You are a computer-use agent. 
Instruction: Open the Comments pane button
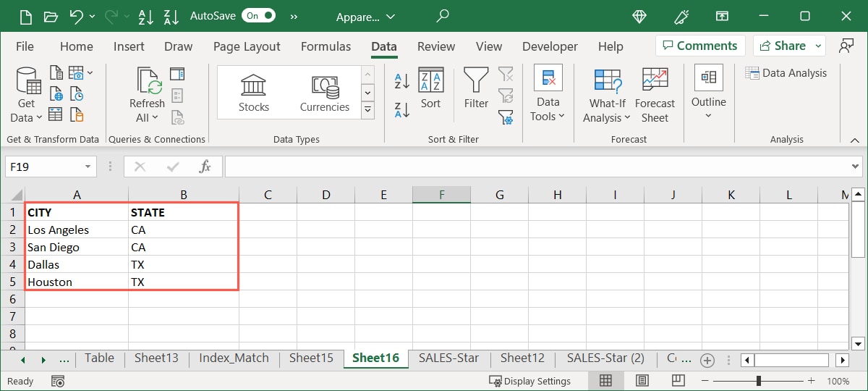pyautogui.click(x=700, y=46)
